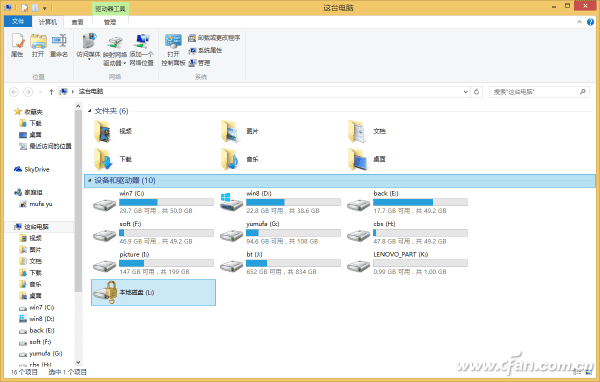Go back using the Back arrow

[x=14, y=92]
